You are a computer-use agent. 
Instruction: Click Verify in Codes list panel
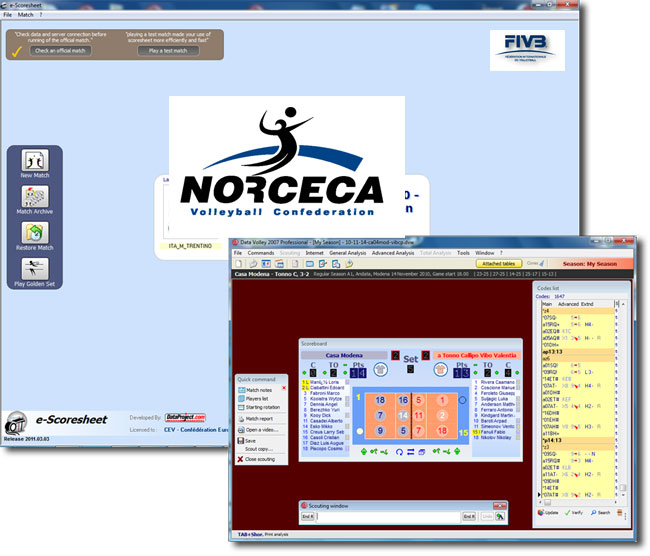point(574,513)
